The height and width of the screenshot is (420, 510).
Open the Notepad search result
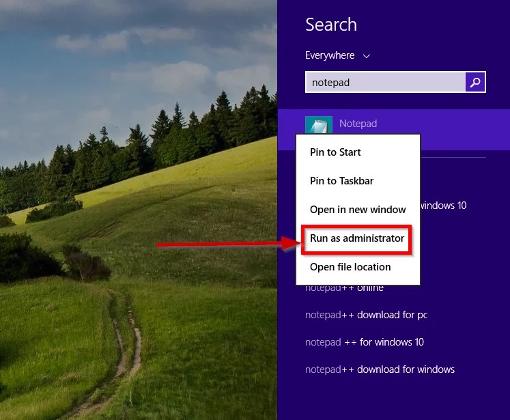click(x=393, y=130)
